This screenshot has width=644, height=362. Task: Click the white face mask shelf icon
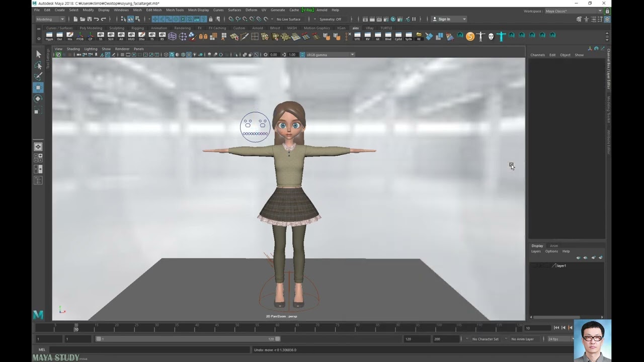(491, 36)
